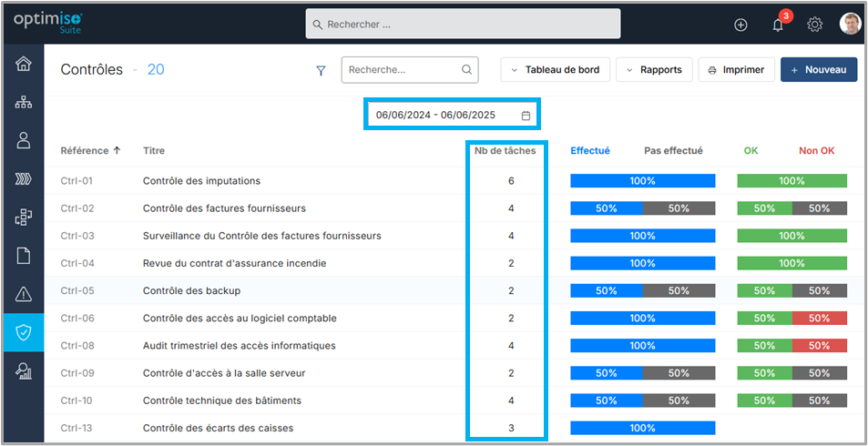Click the Ctrl-01 Effectué 100% progress bar
Screen dimensions: 868x446
click(x=642, y=181)
